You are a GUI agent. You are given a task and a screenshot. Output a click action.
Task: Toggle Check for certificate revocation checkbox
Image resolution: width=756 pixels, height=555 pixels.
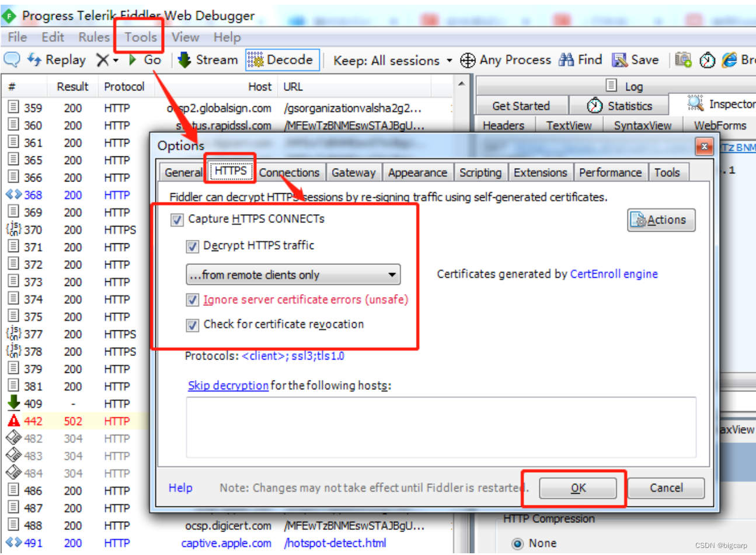point(192,325)
